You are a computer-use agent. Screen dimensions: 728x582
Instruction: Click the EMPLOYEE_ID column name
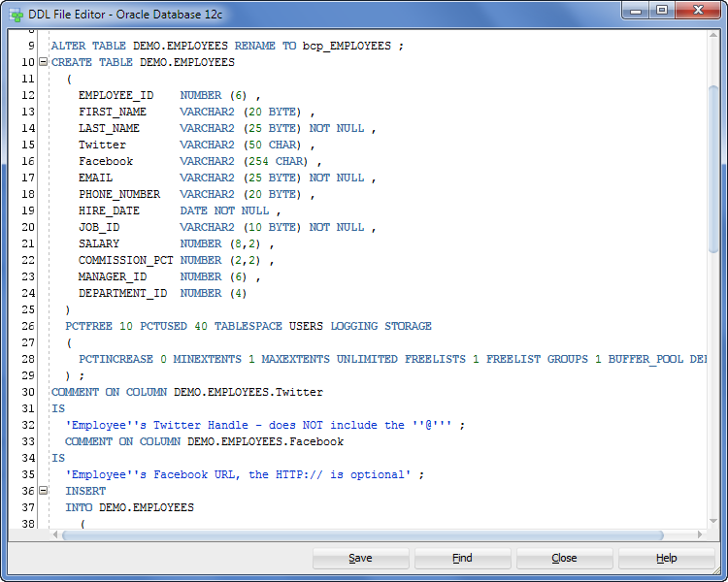pyautogui.click(x=116, y=95)
